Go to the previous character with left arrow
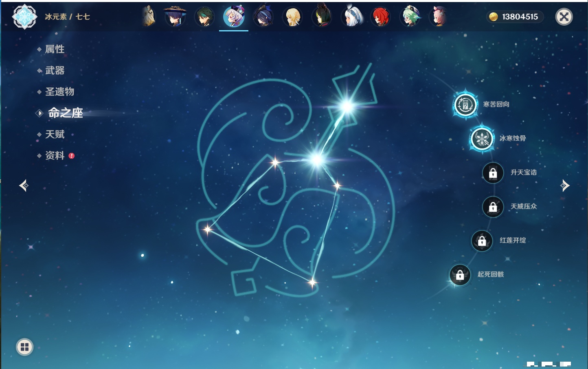The image size is (588, 369). [x=24, y=186]
